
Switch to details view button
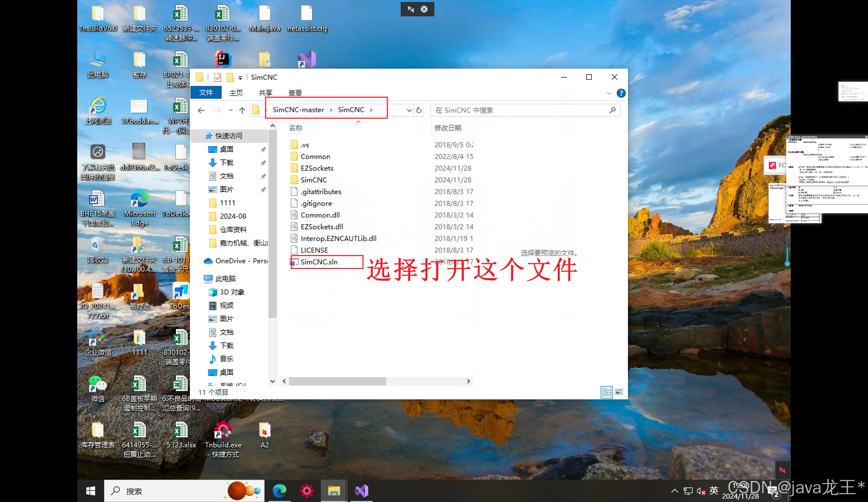607,392
